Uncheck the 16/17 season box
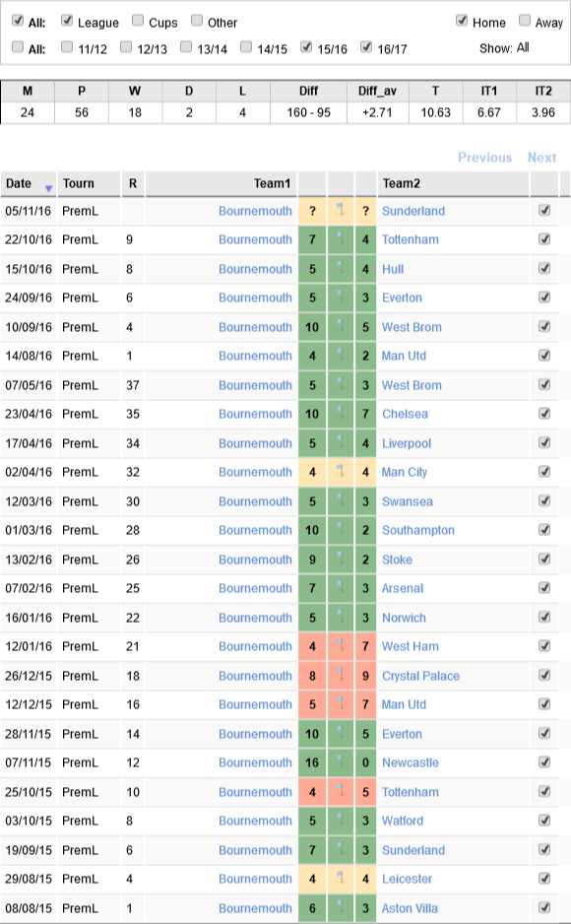This screenshot has height=924, width=571. pos(366,46)
